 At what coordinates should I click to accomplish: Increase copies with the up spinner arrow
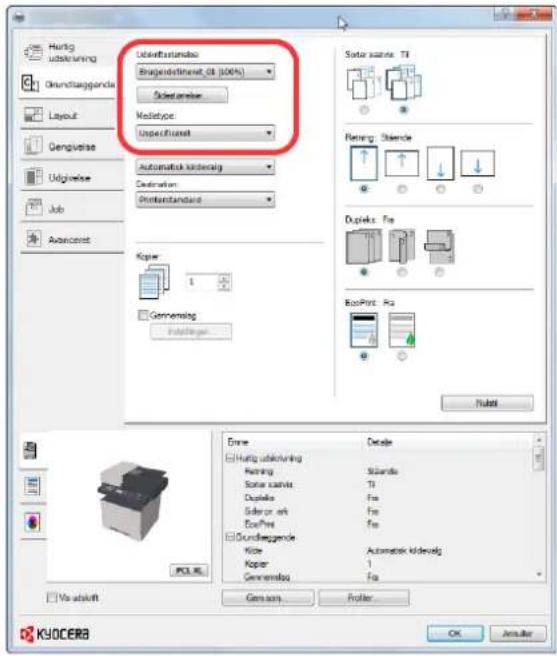(224, 278)
